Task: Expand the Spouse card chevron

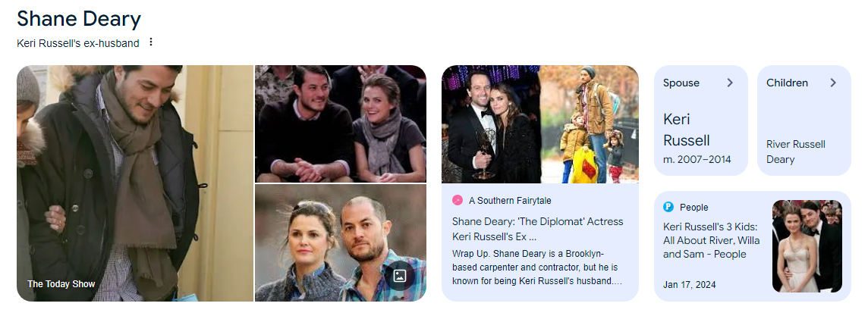Action: click(730, 83)
